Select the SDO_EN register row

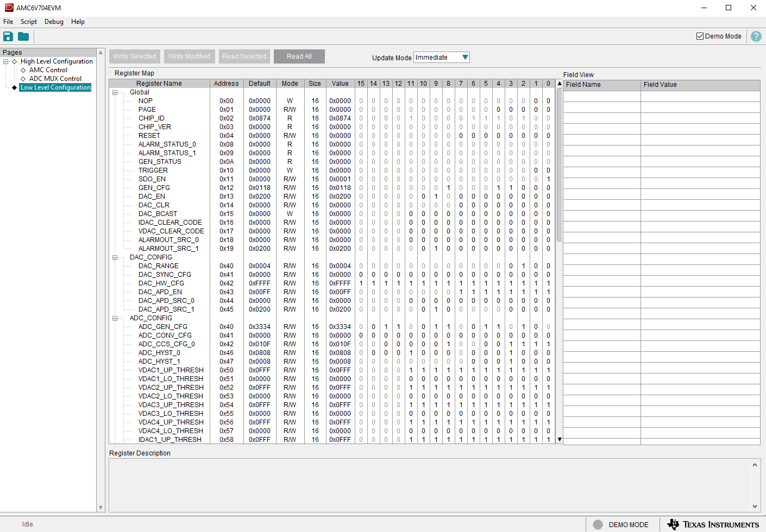pyautogui.click(x=332, y=179)
